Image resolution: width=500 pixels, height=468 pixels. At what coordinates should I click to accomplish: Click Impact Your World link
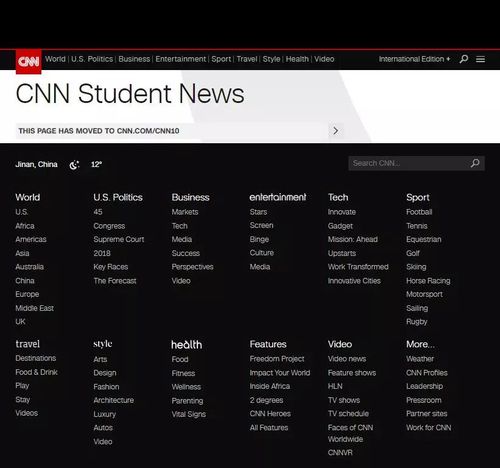(280, 373)
